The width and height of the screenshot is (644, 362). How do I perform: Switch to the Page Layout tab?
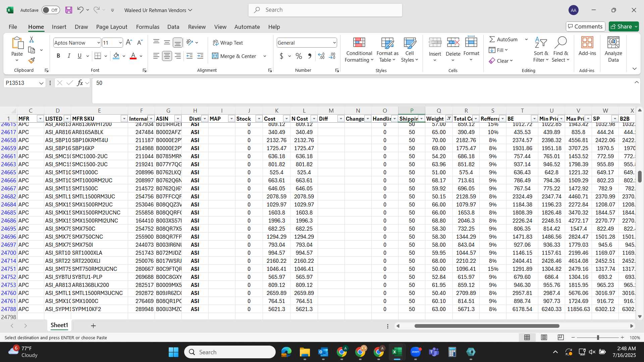click(x=112, y=26)
